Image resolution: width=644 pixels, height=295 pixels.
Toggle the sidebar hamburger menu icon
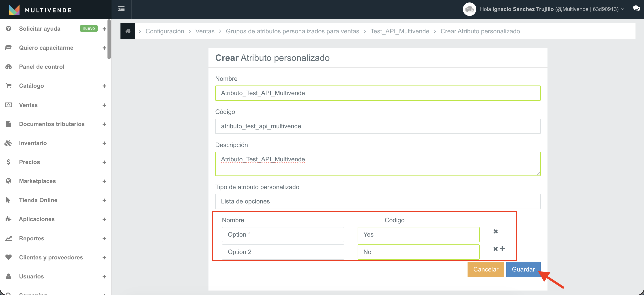[x=121, y=9]
